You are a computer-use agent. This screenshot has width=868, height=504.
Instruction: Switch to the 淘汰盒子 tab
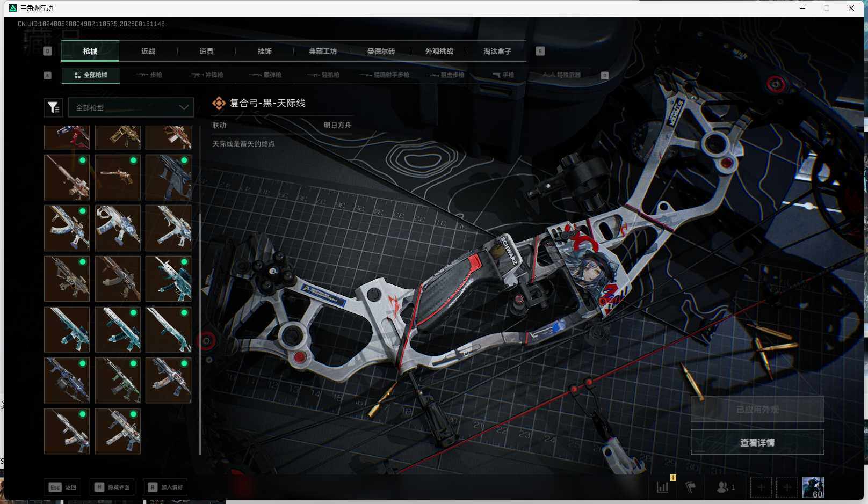click(x=497, y=51)
